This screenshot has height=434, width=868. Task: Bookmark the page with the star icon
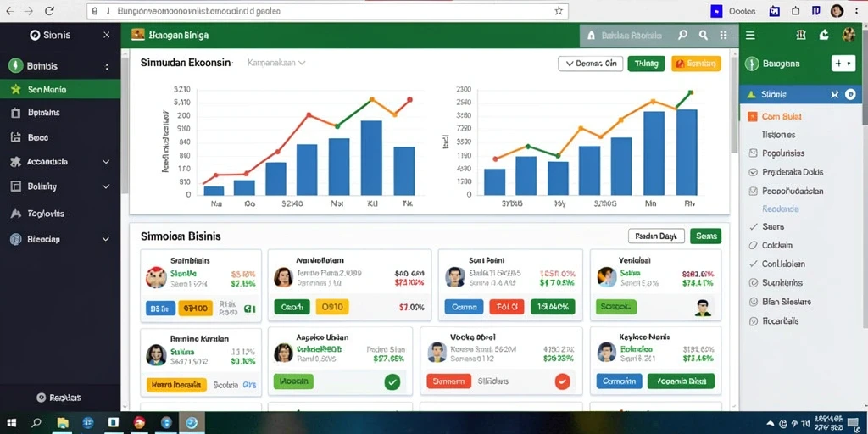point(559,10)
